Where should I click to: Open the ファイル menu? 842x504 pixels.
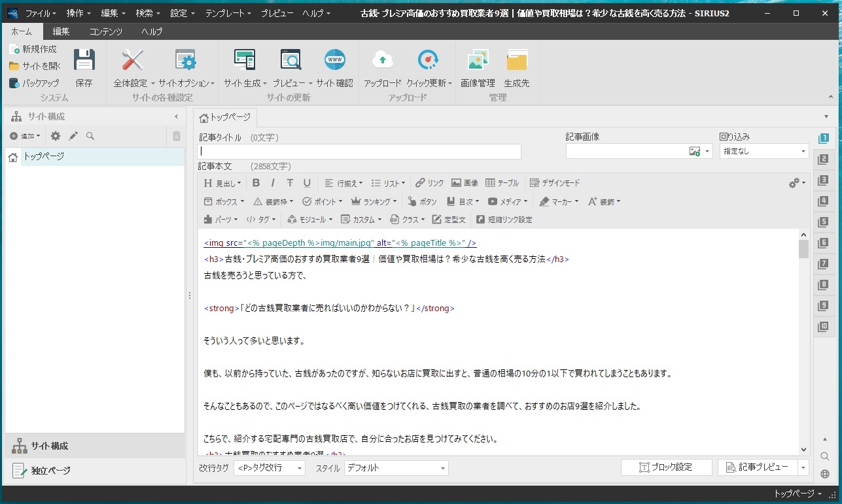pos(41,13)
